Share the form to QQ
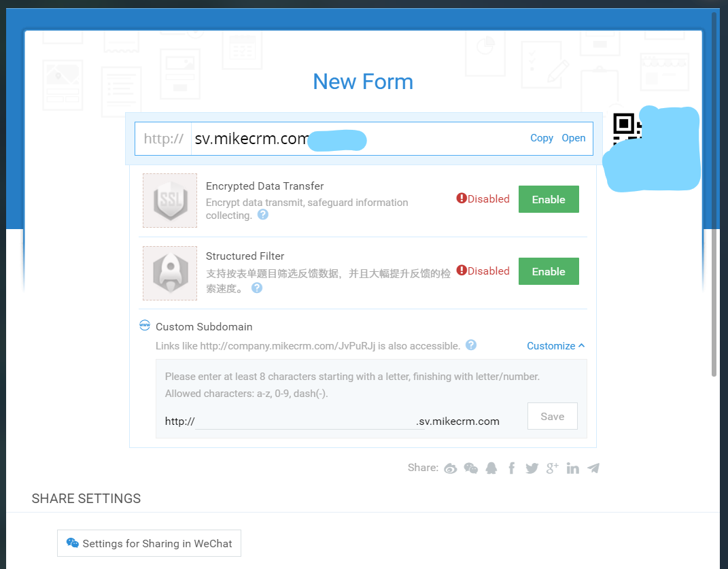The width and height of the screenshot is (728, 569). (491, 468)
